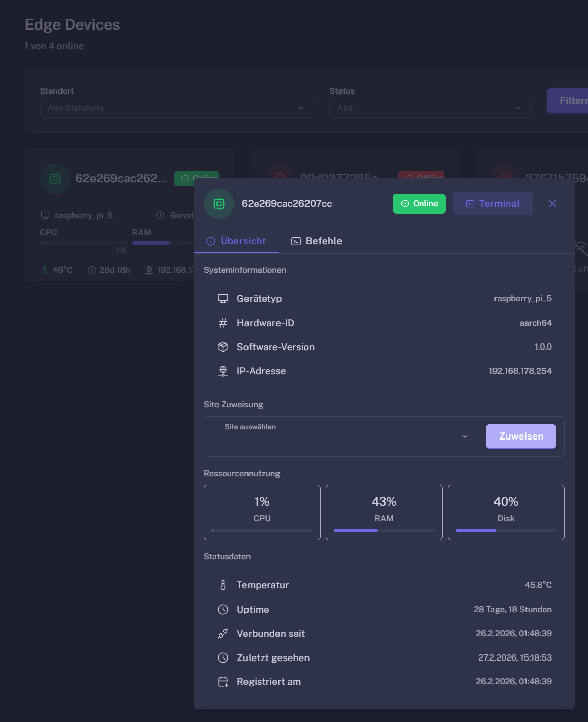588x722 pixels.
Task: Open the Site auswählen dropdown
Action: [x=345, y=436]
